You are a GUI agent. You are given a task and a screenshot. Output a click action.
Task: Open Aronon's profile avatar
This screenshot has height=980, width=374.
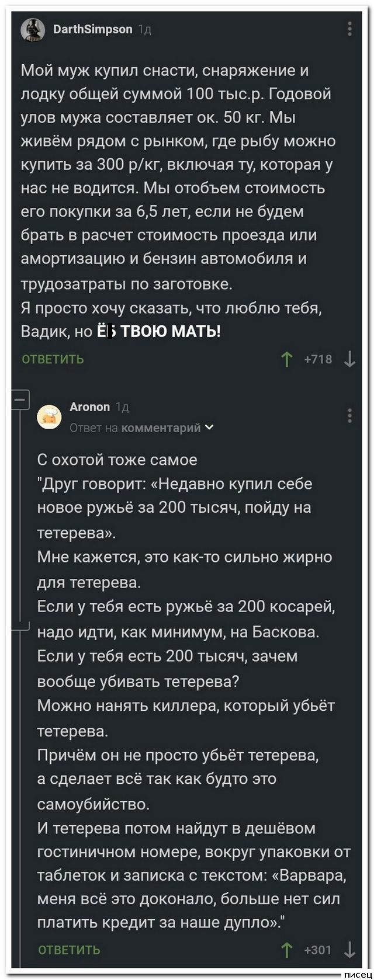point(49,416)
